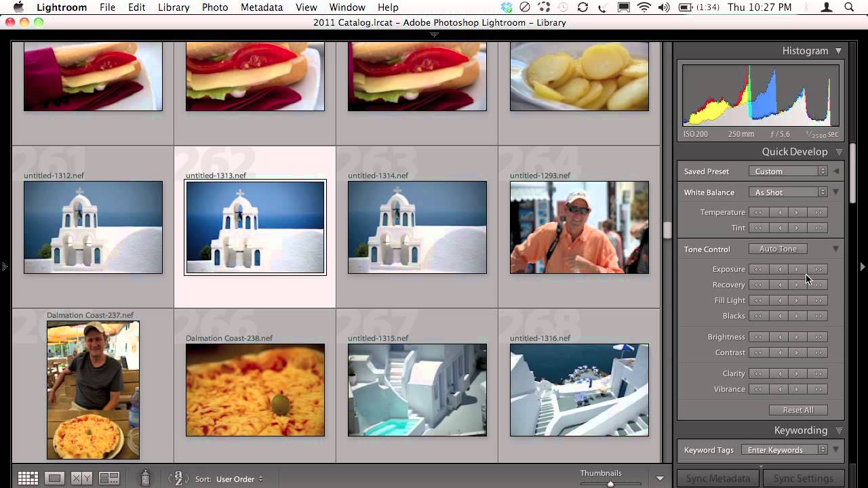Screen dimensions: 868x488
Task: Open the Sort User Order dropdown
Action: coord(239,479)
